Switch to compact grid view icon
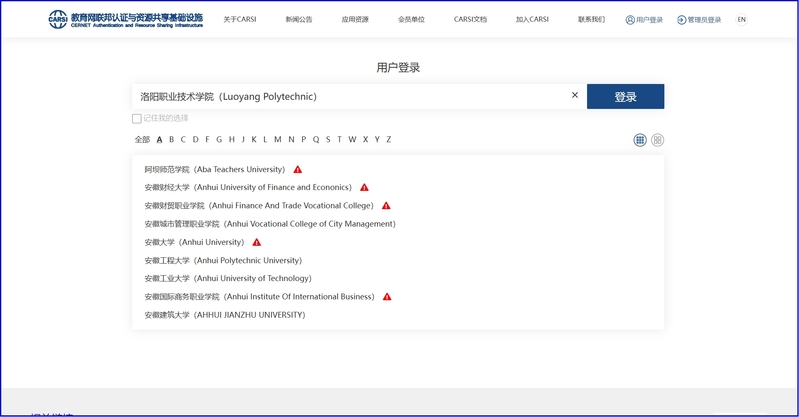 (x=640, y=140)
